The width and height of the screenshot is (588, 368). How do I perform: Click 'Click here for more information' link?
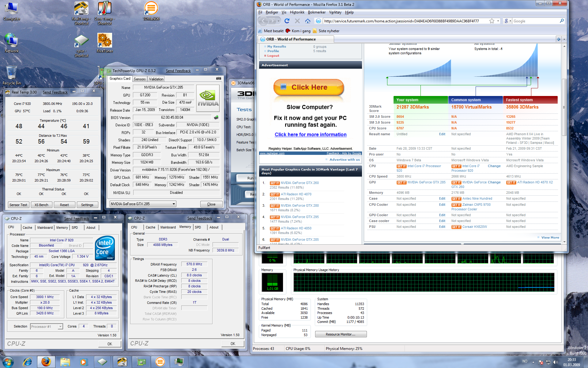tap(311, 134)
